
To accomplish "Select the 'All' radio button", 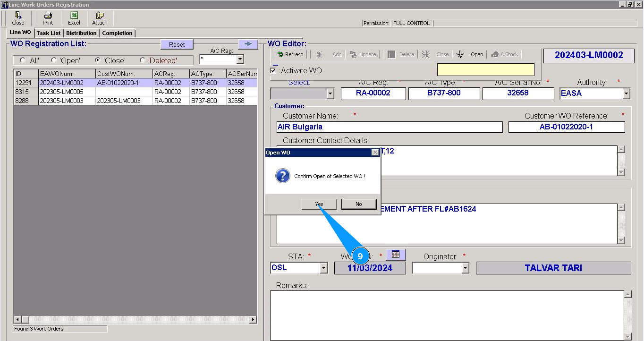I will click(23, 60).
